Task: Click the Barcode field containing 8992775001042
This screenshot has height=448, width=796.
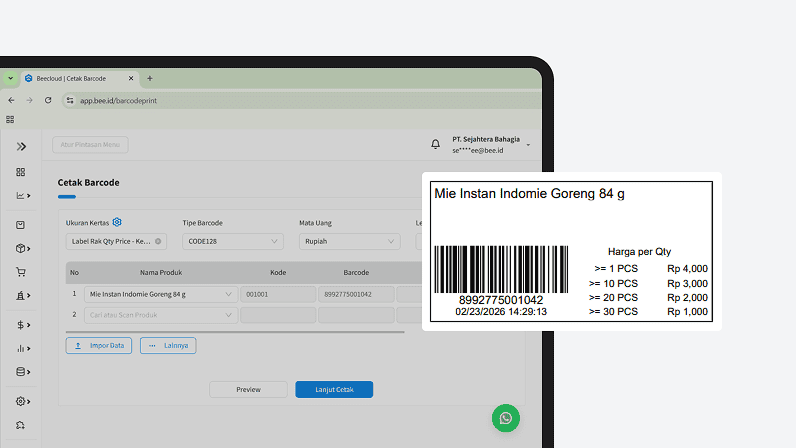Action: coord(356,294)
